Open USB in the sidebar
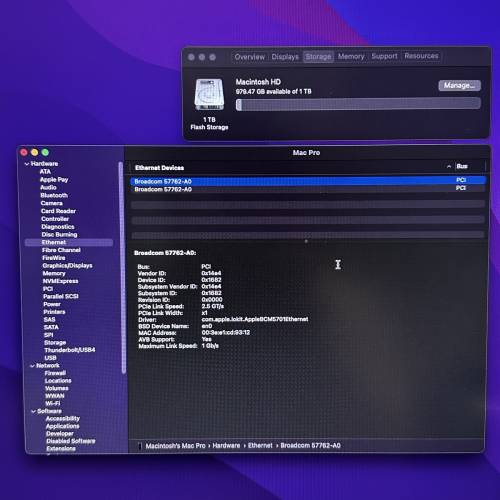This screenshot has height=500, width=500. point(50,358)
